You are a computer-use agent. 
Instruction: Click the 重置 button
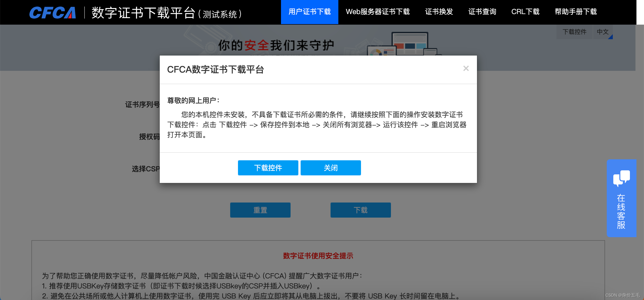[x=260, y=210]
